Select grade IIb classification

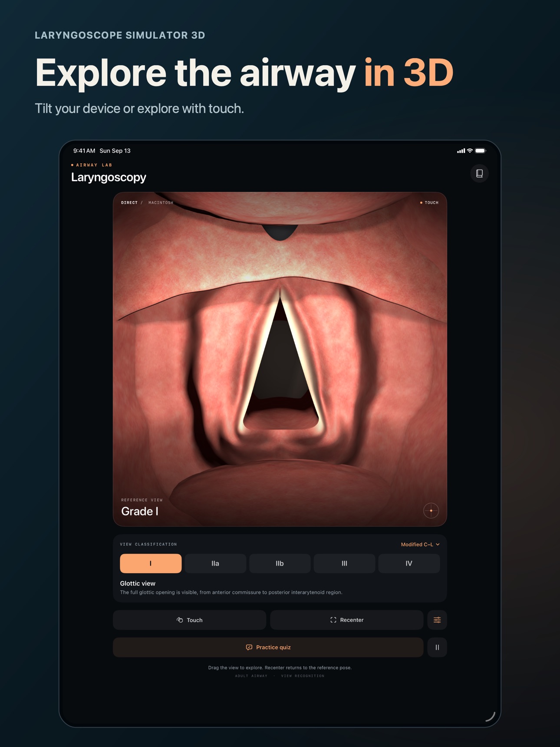pyautogui.click(x=280, y=563)
